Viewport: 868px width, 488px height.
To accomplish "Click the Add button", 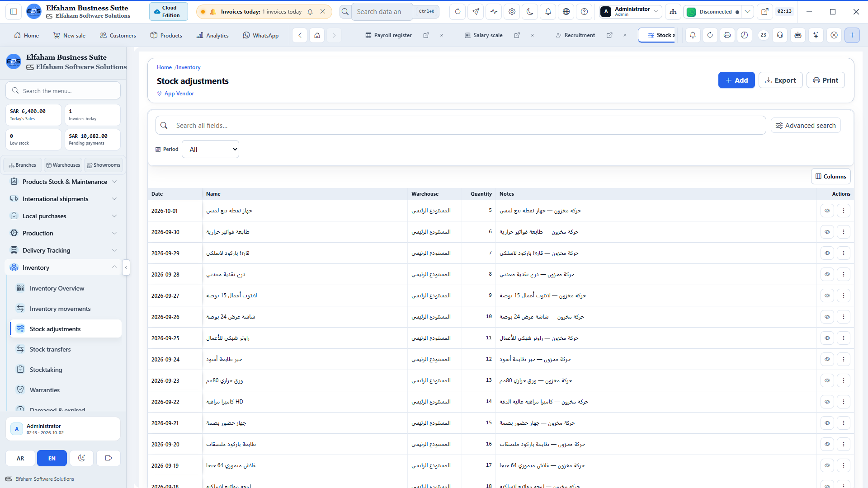I will click(x=736, y=80).
